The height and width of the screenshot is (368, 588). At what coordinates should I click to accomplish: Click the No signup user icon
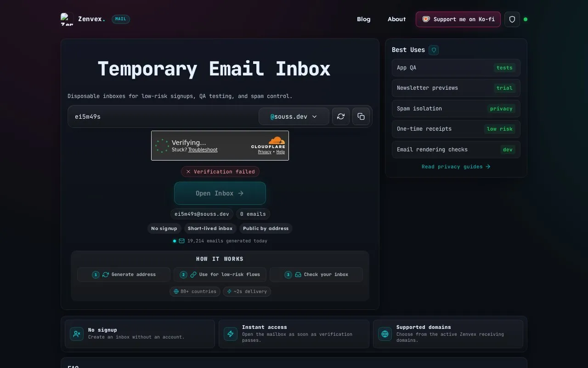point(77,333)
